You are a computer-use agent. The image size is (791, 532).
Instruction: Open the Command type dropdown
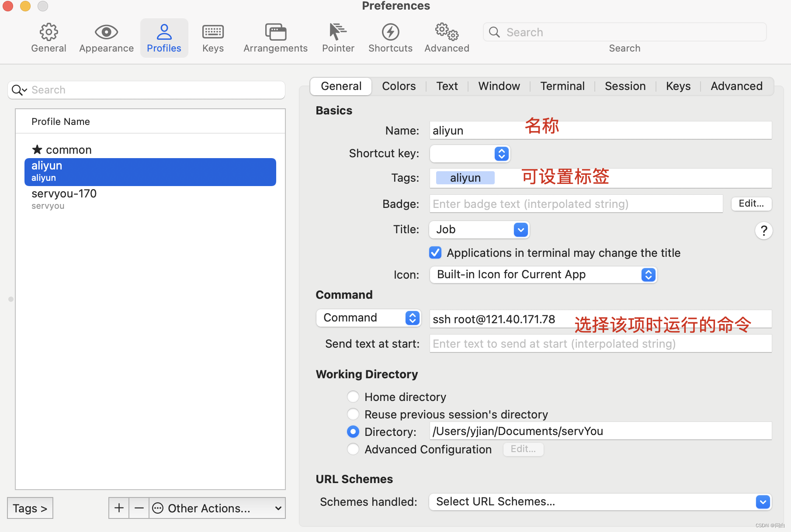point(368,318)
